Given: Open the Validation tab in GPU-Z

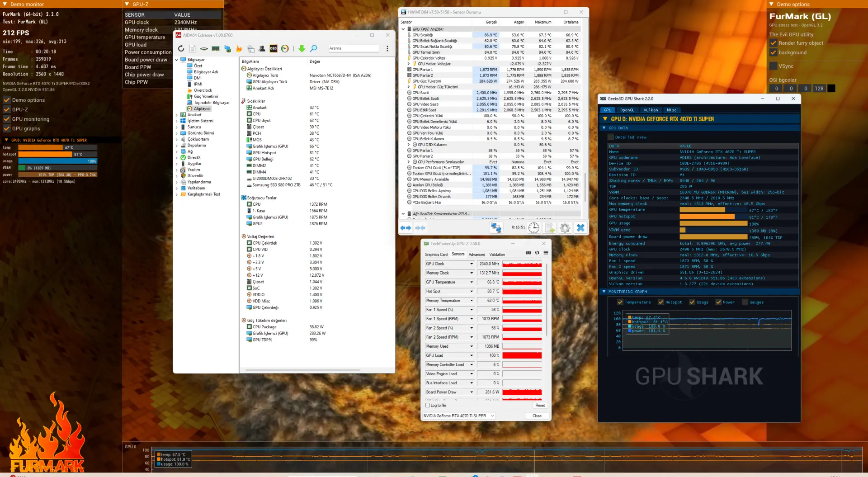Looking at the screenshot, I should (x=497, y=255).
